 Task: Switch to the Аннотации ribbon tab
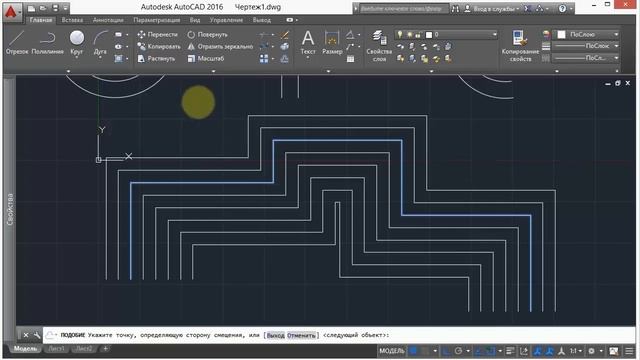[x=108, y=20]
